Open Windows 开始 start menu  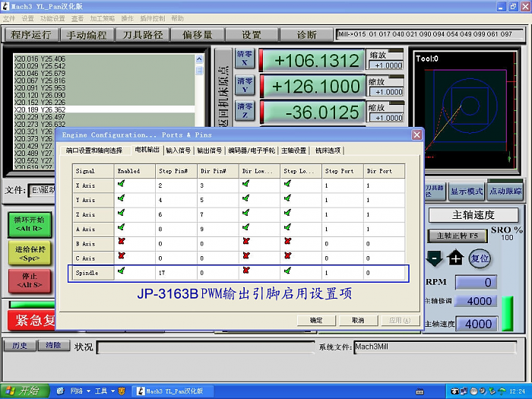(25, 391)
